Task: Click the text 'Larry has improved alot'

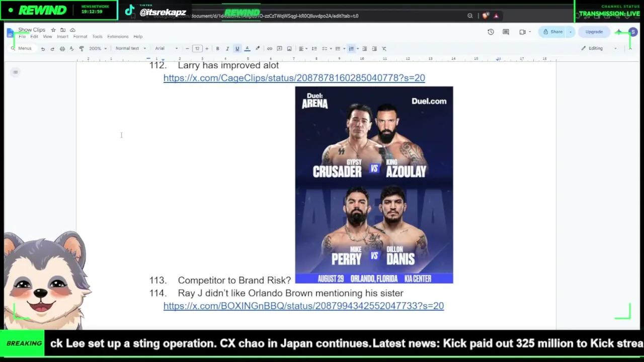Action: (x=228, y=65)
